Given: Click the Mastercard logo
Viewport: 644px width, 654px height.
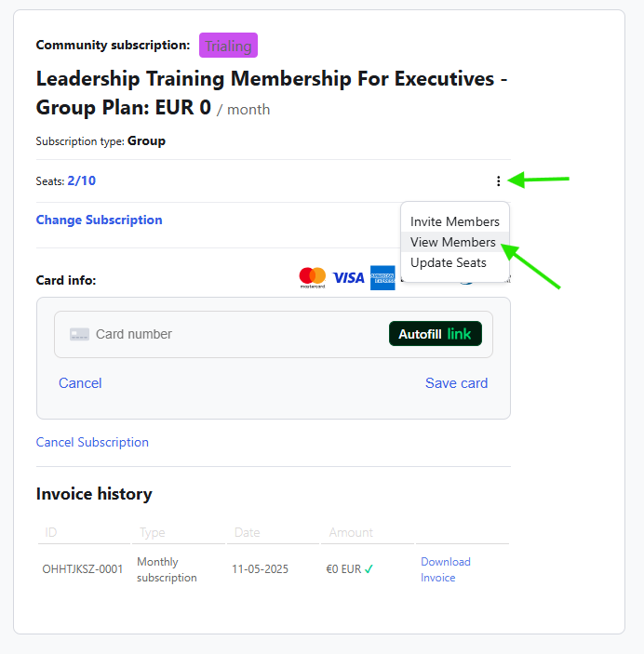Looking at the screenshot, I should point(313,277).
